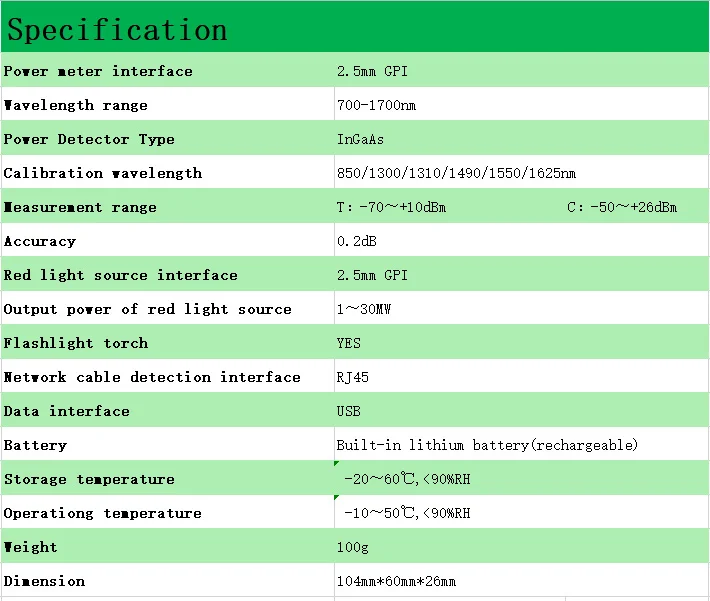Click the RJ45 network cable interface value
710x601 pixels.
click(352, 377)
